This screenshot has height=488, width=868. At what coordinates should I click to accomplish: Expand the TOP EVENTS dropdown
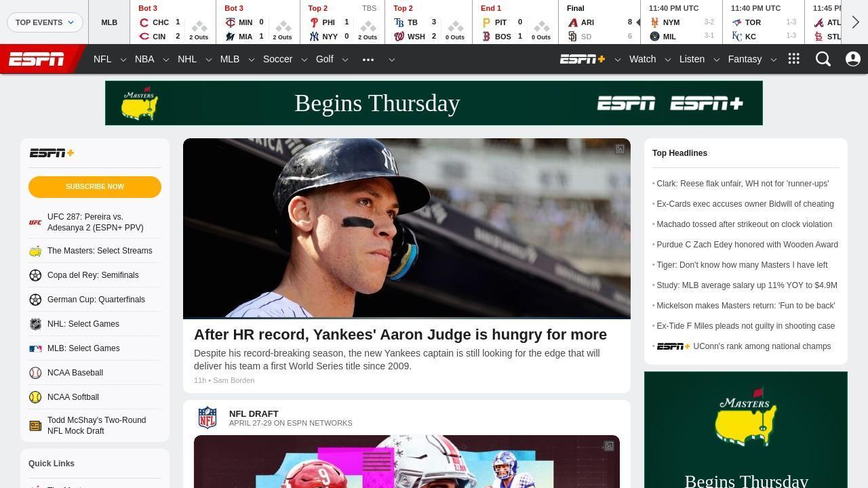45,22
